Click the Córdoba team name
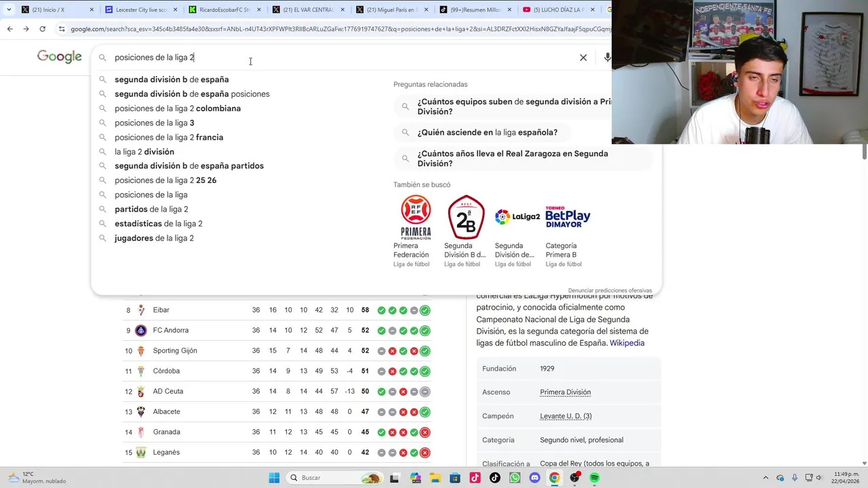This screenshot has height=488, width=868. [x=166, y=371]
